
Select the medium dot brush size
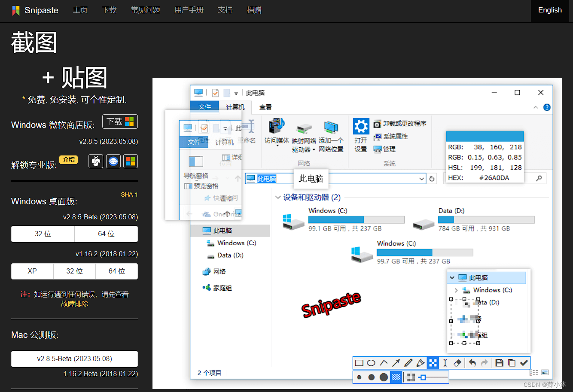(371, 377)
